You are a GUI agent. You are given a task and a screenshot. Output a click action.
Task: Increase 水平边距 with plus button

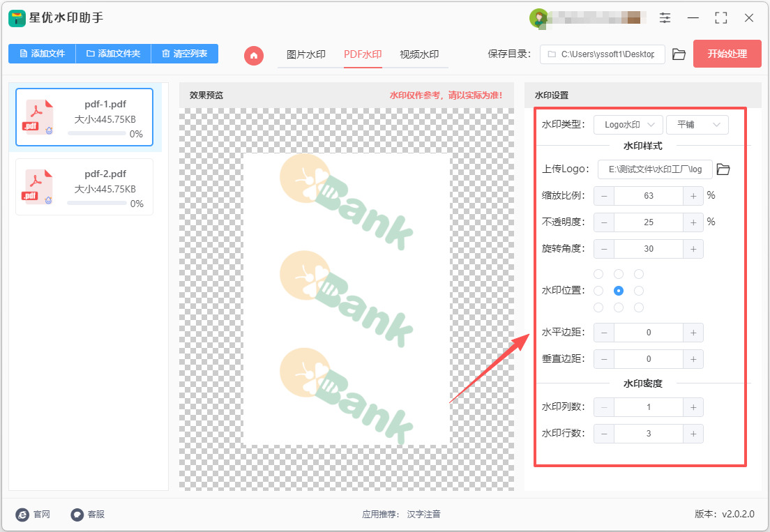(693, 333)
